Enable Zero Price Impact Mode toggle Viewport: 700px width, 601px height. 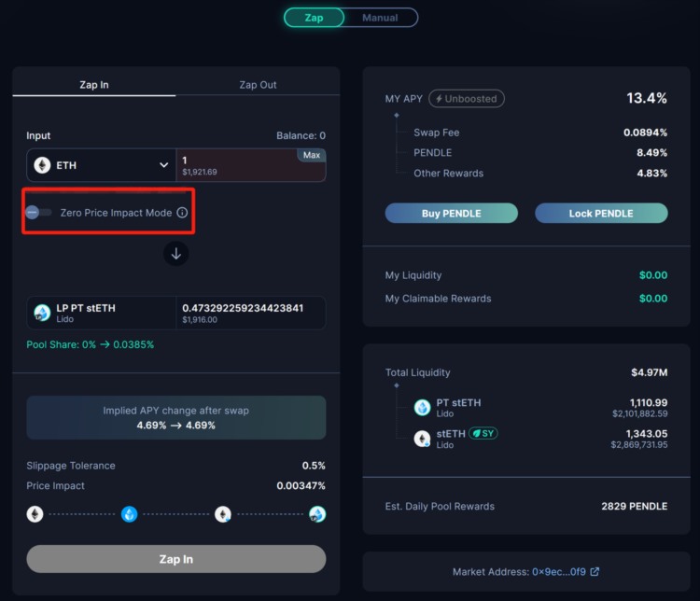click(x=38, y=213)
